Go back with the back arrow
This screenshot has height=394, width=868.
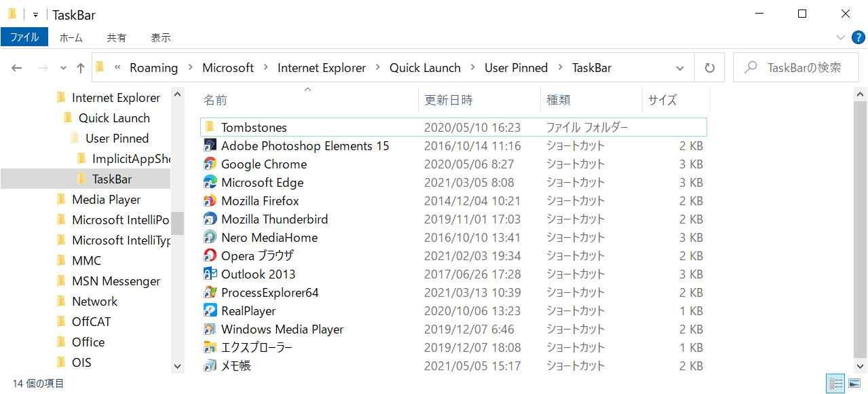pyautogui.click(x=17, y=68)
